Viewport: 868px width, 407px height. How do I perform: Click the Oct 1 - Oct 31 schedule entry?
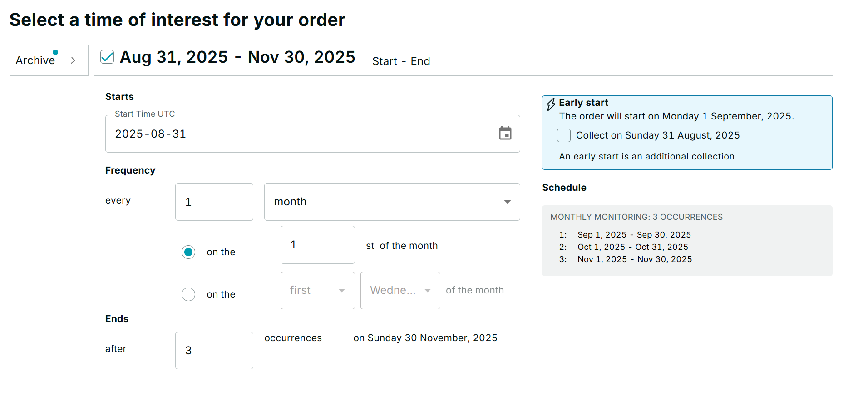(x=632, y=247)
